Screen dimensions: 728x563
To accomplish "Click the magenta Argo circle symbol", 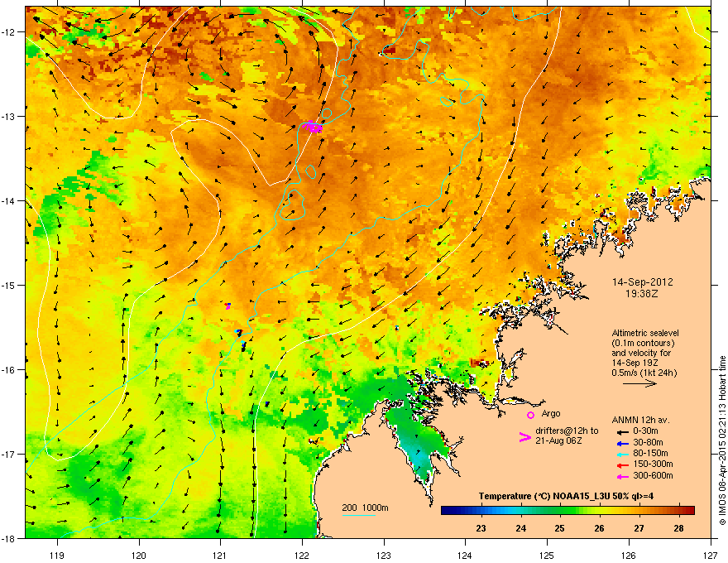I will [530, 415].
